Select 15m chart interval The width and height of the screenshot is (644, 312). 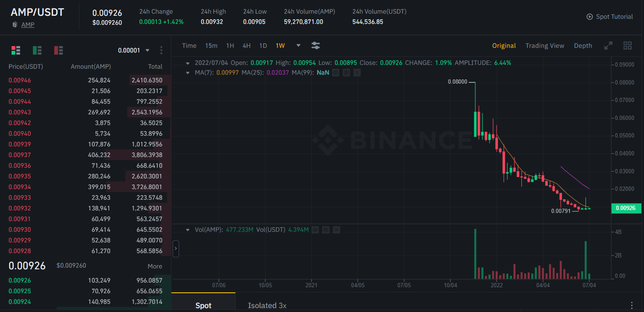coord(211,46)
